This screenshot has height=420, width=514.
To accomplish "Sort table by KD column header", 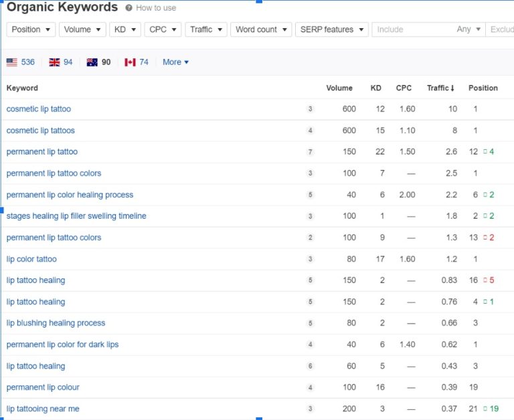I will pyautogui.click(x=375, y=88).
